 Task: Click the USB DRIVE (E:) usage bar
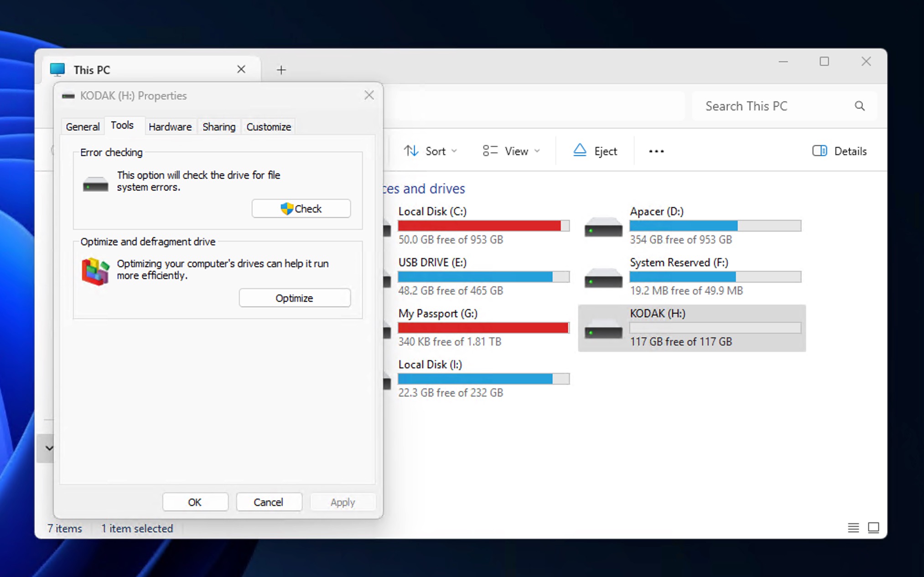[x=483, y=277]
